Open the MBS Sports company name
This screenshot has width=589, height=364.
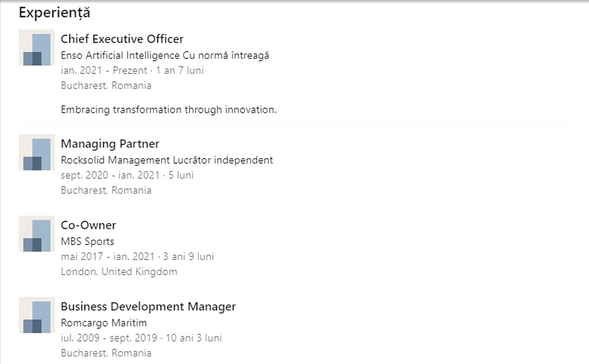click(x=87, y=241)
